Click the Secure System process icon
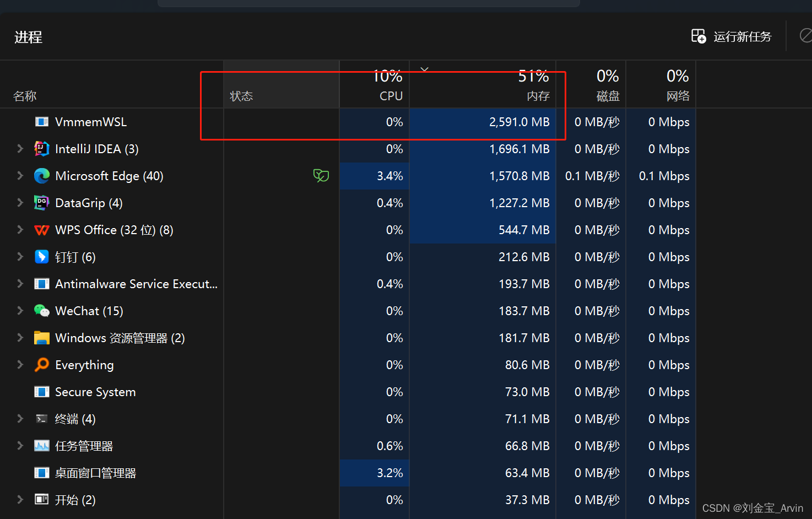This screenshot has height=519, width=812. click(42, 392)
